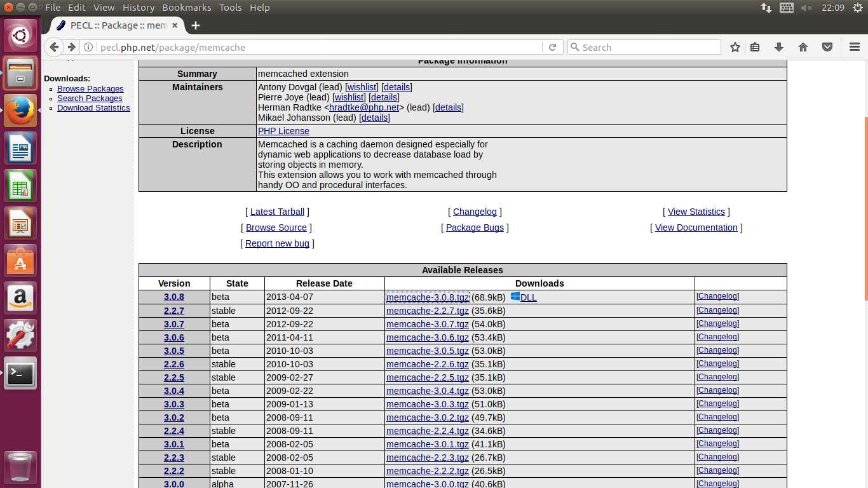Open the Edit menu
Viewport: 868px width, 488px height.
(x=77, y=8)
